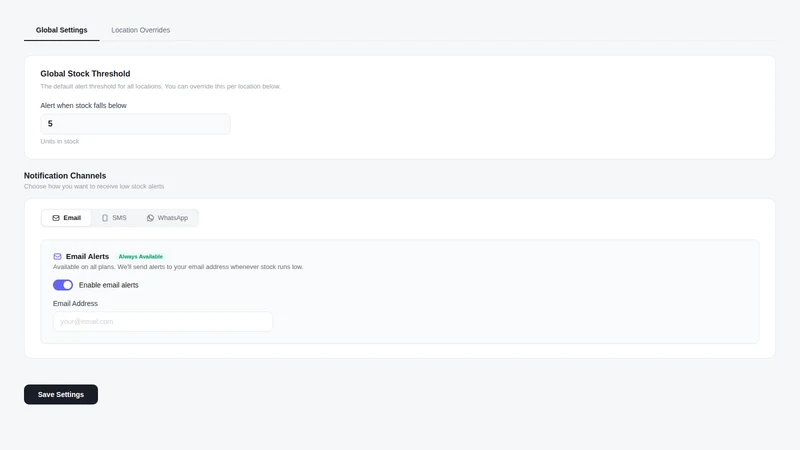Image resolution: width=800 pixels, height=450 pixels.
Task: Click the Notification Channels heading
Action: [x=65, y=176]
